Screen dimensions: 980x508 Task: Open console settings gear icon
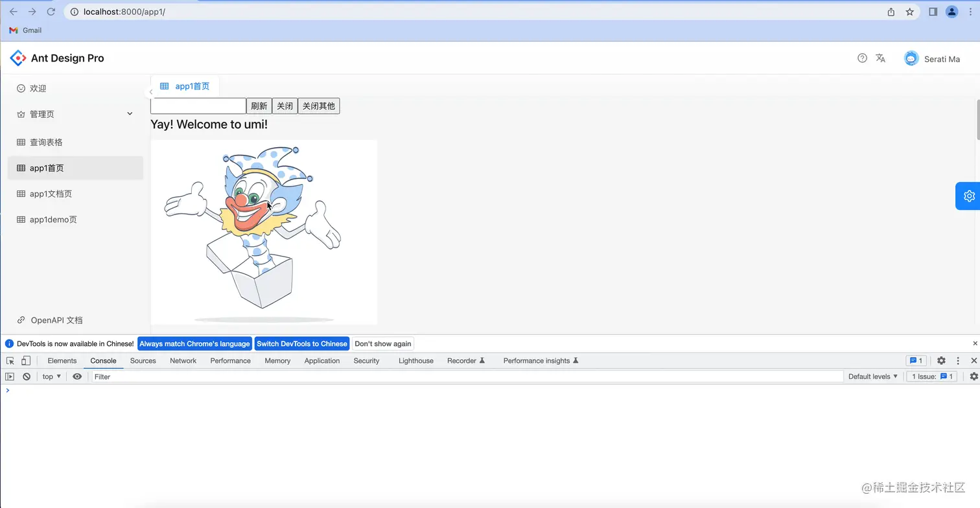(x=974, y=376)
